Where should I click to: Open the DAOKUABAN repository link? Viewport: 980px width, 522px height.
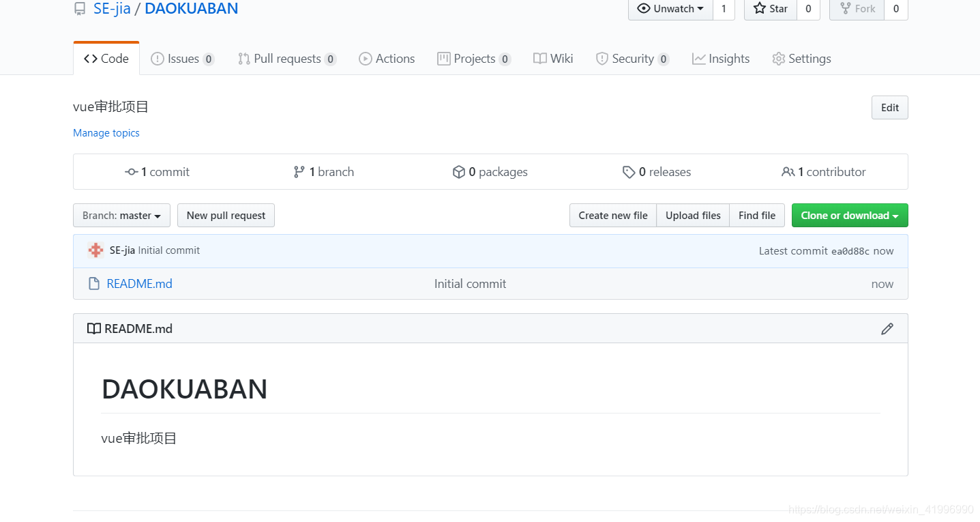point(192,9)
